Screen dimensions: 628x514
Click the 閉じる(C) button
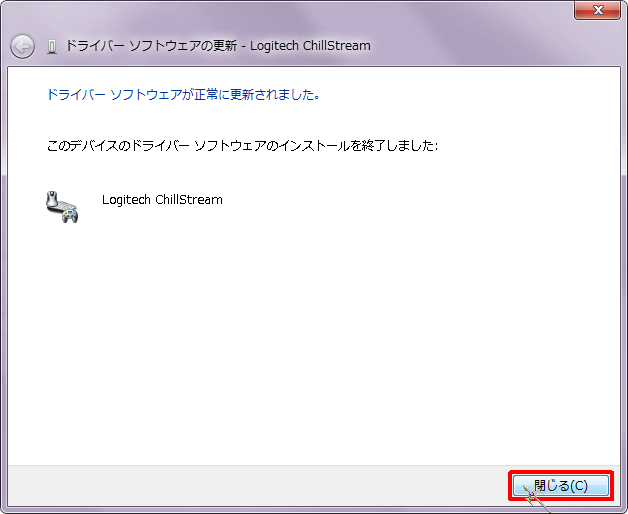coord(561,486)
